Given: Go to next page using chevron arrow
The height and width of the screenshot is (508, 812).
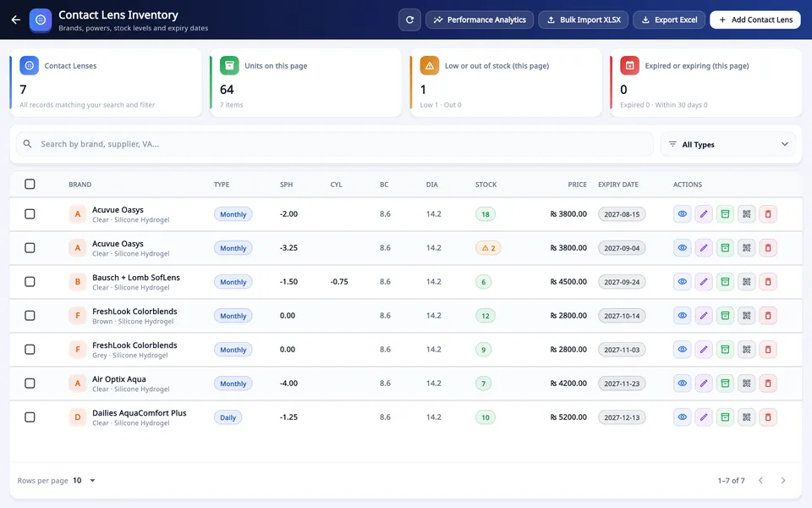Looking at the screenshot, I should point(783,481).
